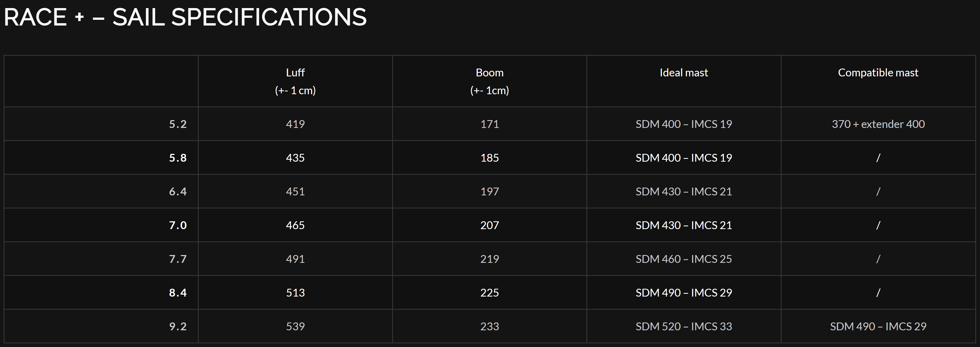This screenshot has height=347, width=980.
Task: Click the 233 boom value
Action: coord(490,326)
